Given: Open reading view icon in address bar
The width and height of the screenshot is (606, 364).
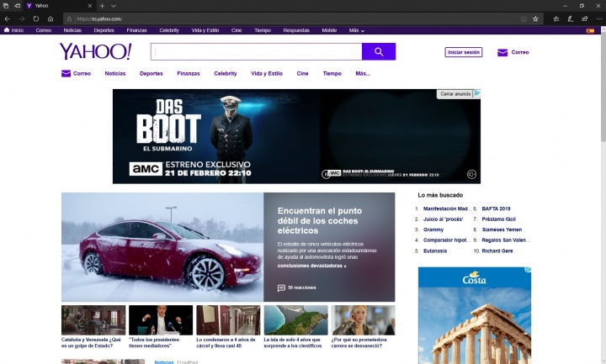Looking at the screenshot, I should coord(524,18).
